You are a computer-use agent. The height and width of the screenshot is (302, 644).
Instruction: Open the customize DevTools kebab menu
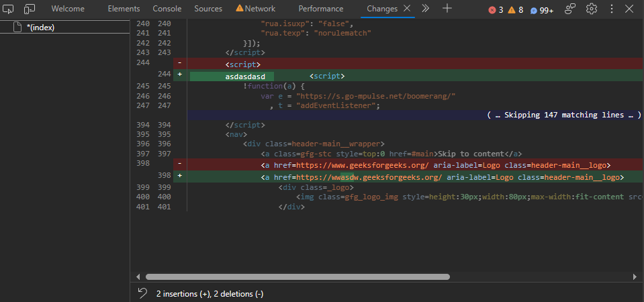611,9
